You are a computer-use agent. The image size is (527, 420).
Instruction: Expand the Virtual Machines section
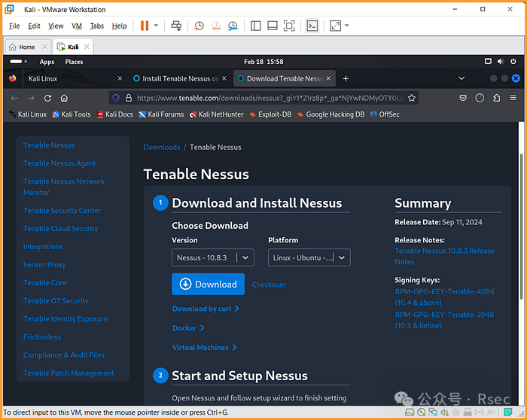pyautogui.click(x=204, y=348)
